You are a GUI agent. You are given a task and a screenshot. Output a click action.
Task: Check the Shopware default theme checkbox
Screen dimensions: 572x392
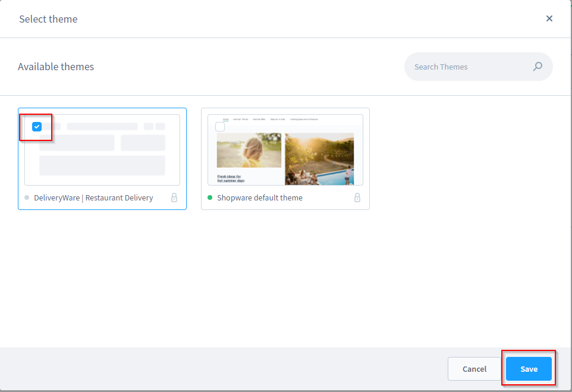point(220,126)
